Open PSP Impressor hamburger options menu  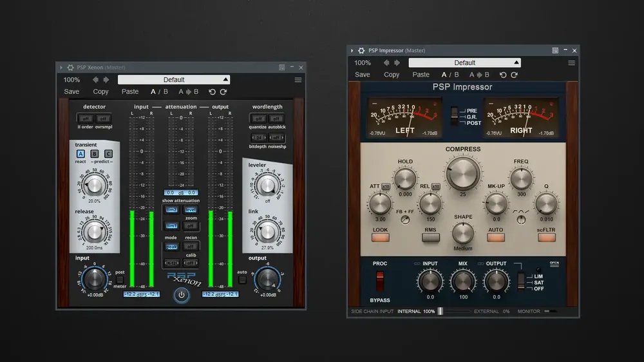point(571,63)
